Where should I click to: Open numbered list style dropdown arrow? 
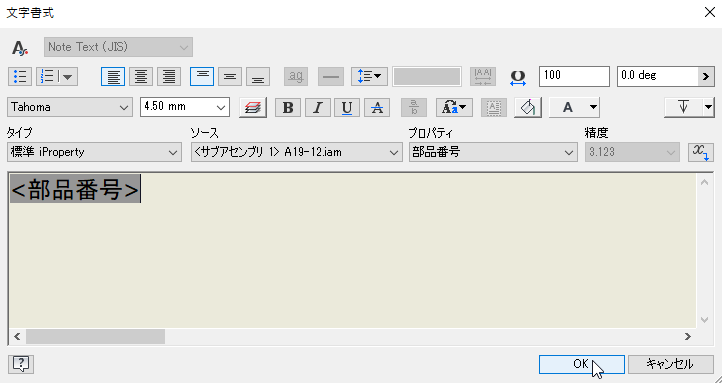pyautogui.click(x=69, y=76)
